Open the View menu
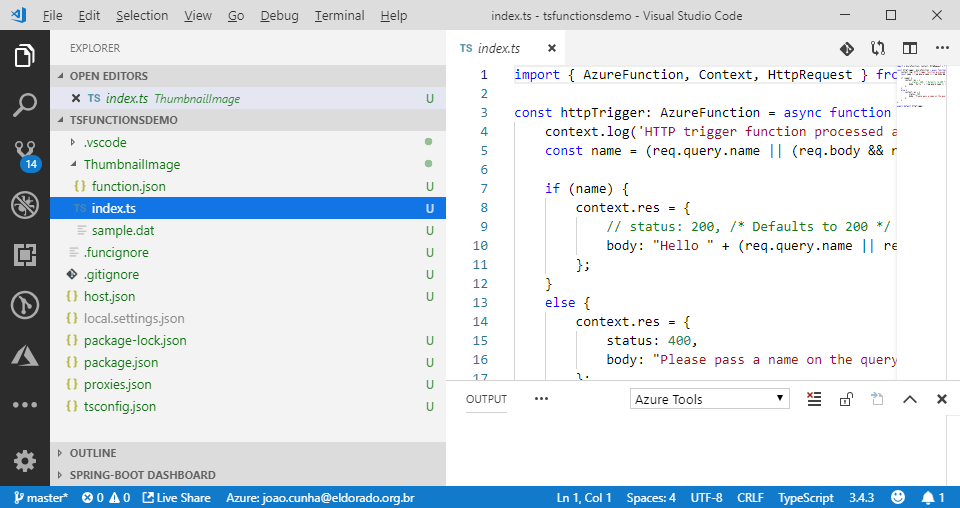960x508 pixels. pos(198,16)
